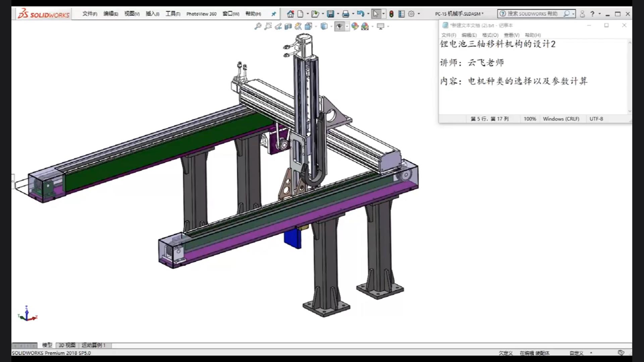This screenshot has height=362, width=644.
Task: Open the Welcome home icon
Action: (290, 14)
